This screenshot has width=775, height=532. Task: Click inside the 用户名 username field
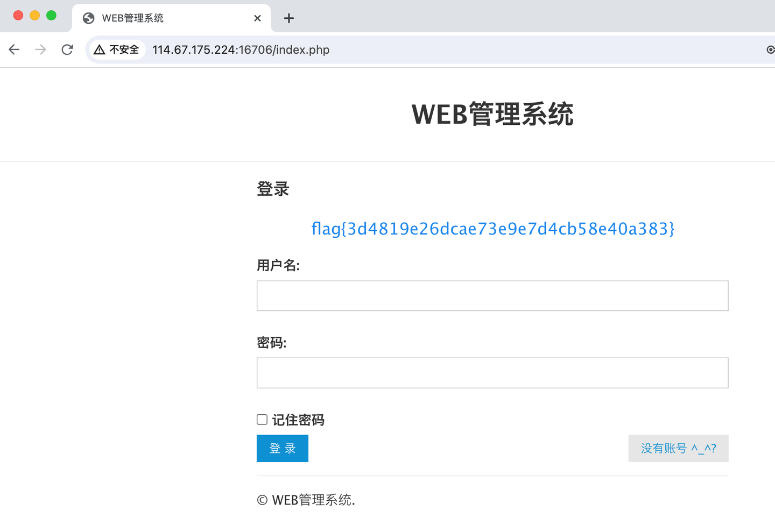click(492, 295)
